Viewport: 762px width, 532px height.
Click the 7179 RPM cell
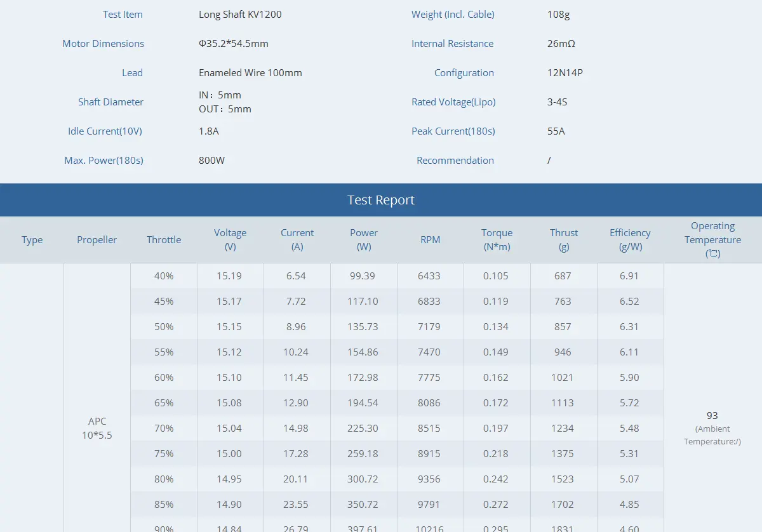click(x=429, y=326)
